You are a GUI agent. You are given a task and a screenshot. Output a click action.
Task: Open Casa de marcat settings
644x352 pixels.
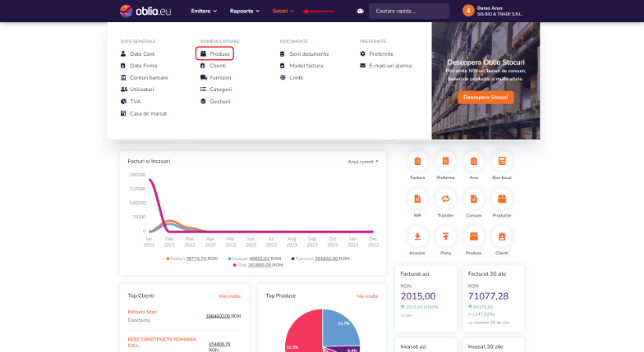[x=144, y=114]
